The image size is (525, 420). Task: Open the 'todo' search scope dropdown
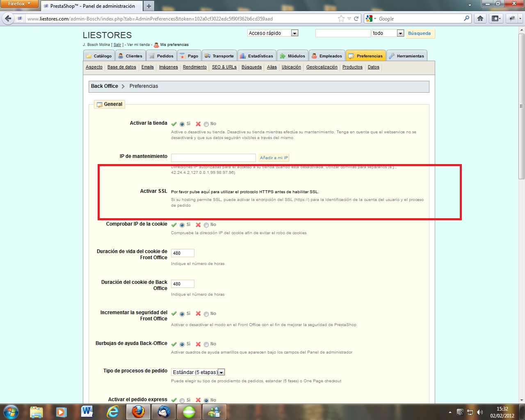click(x=400, y=33)
